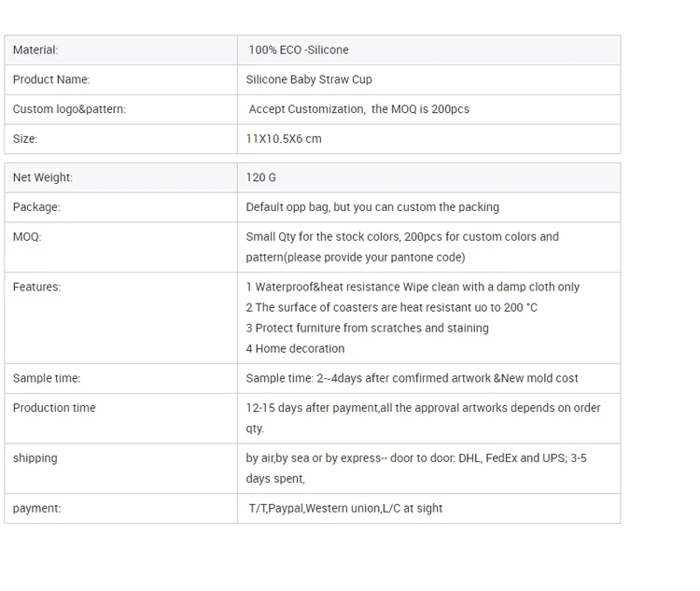The image size is (700, 591).
Task: Click the "Features:" row label
Action: [x=36, y=288]
